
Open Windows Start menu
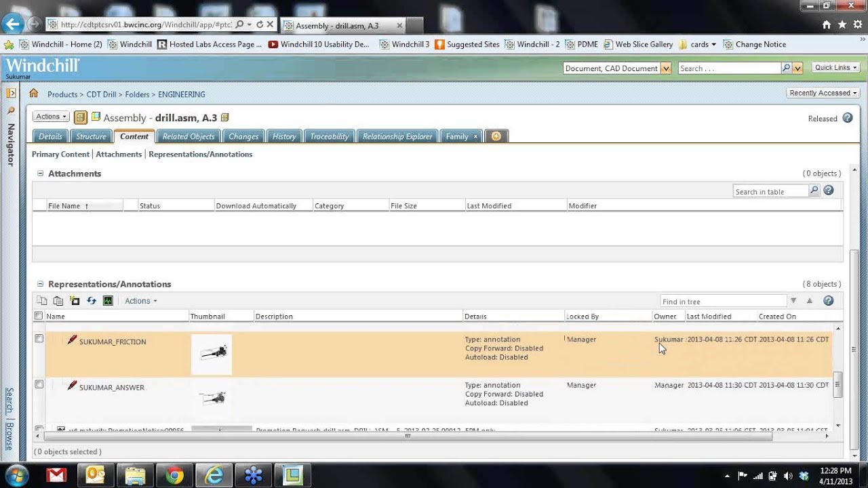tap(16, 475)
